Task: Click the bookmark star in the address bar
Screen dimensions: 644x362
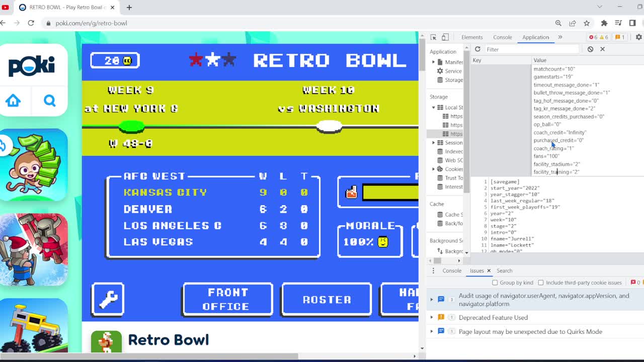Action: coord(587,23)
